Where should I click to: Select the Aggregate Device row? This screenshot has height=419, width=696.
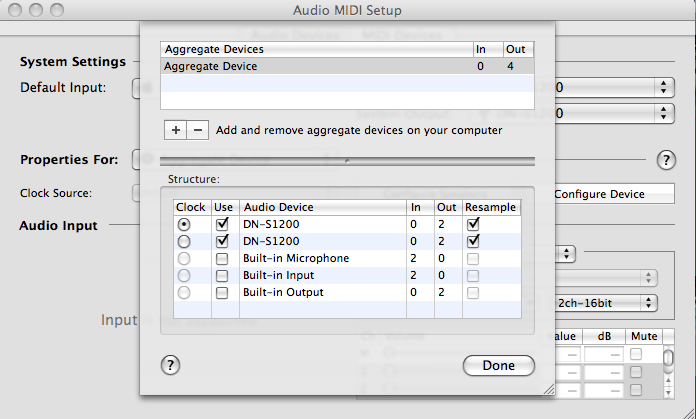point(347,66)
